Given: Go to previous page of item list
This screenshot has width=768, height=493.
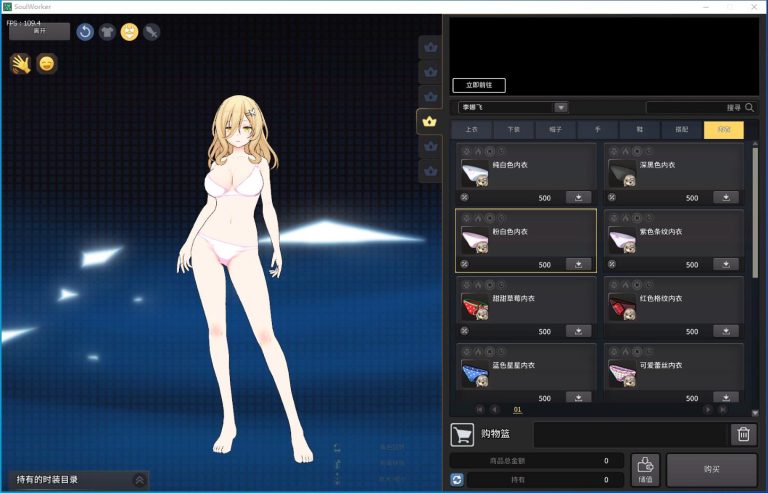Looking at the screenshot, I should (495, 409).
